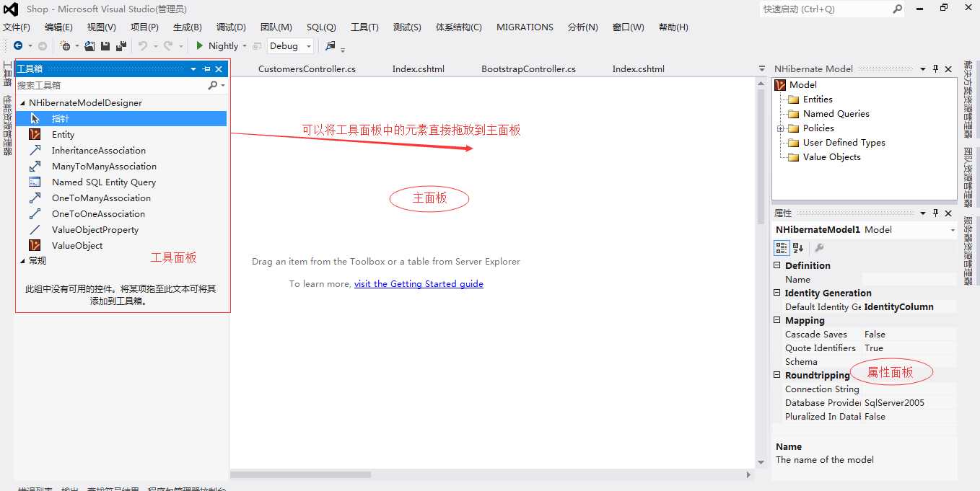Open 性能资源管理器 left side tab
980x491 pixels.
7,125
